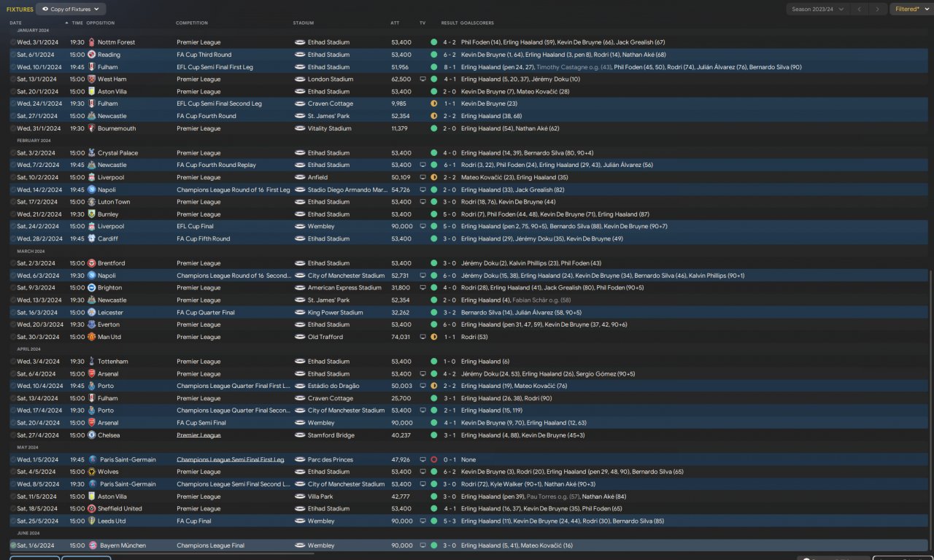Open the Copy of Fixtures view dropdown

coord(70,9)
